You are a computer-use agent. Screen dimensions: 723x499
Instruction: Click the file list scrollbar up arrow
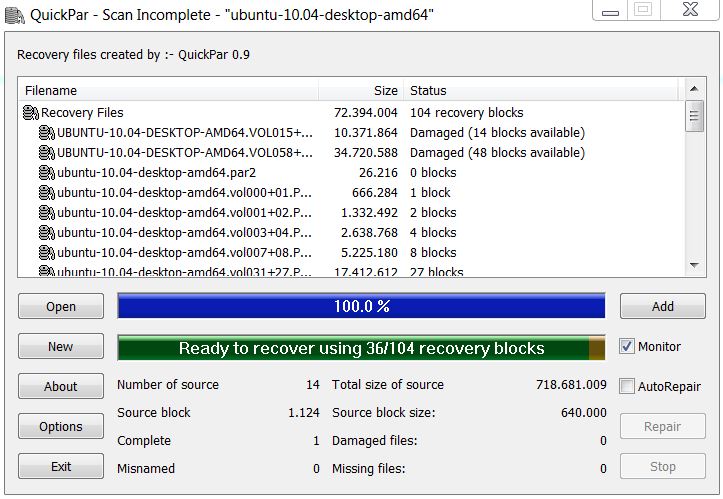point(694,89)
